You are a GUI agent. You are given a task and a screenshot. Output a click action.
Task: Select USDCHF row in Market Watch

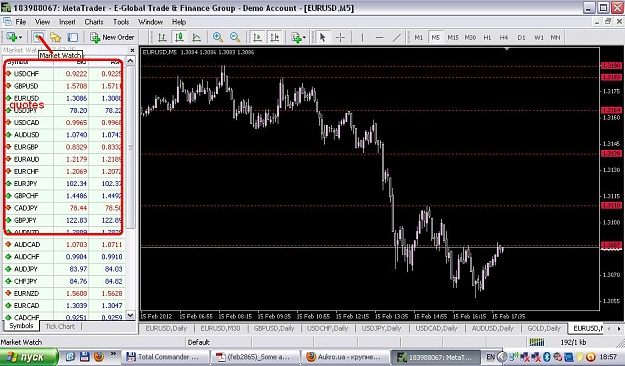[x=64, y=74]
